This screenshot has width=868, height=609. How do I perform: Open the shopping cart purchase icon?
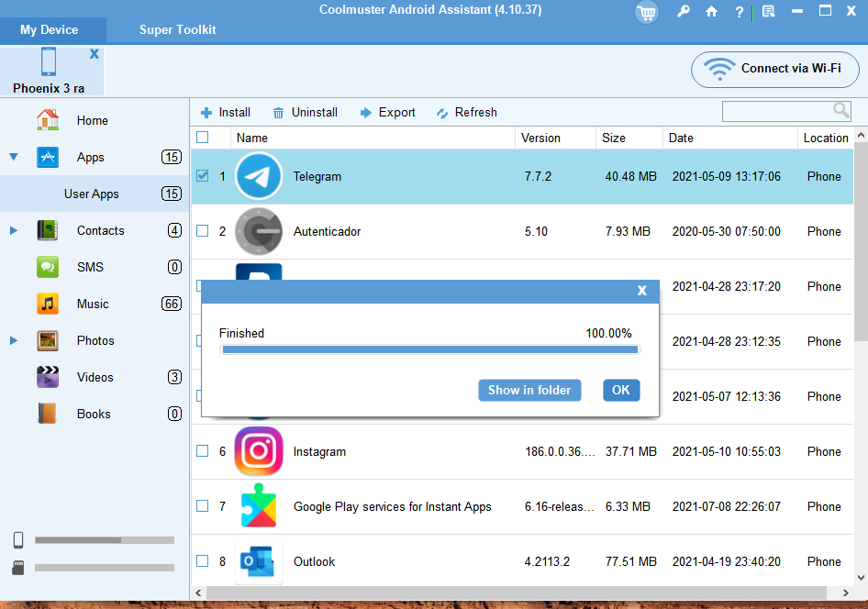click(646, 12)
